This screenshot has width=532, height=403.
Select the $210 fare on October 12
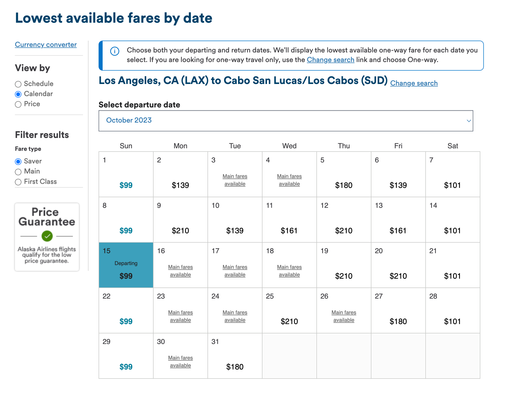tap(344, 230)
